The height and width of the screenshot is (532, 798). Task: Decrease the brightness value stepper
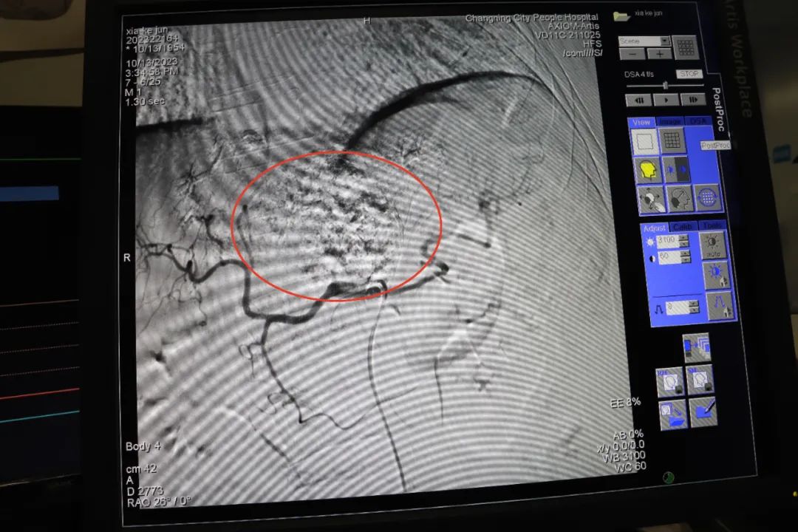684,245
